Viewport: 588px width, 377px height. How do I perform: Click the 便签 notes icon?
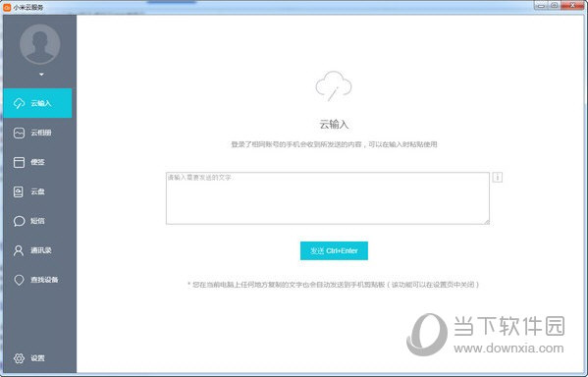pyautogui.click(x=19, y=162)
